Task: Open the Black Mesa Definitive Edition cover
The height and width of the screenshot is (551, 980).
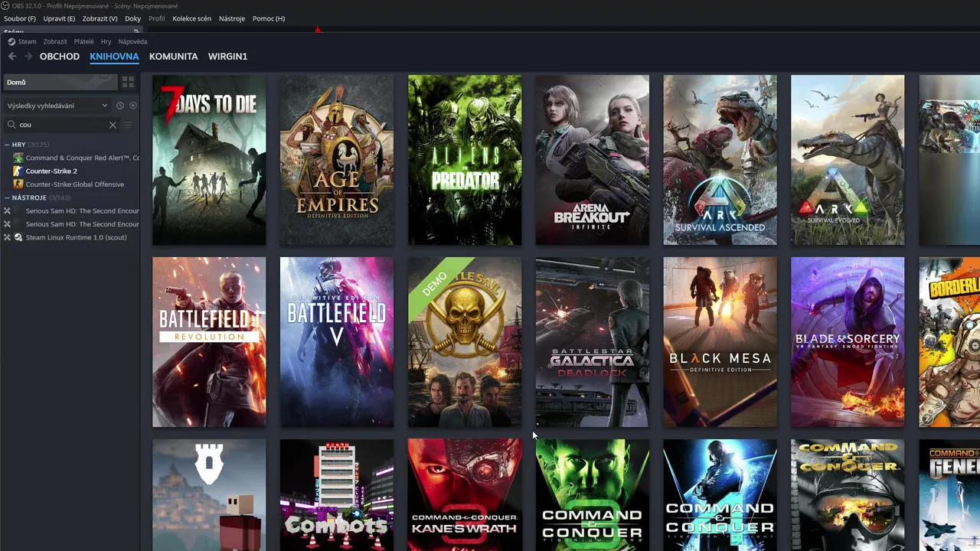Action: tap(720, 342)
